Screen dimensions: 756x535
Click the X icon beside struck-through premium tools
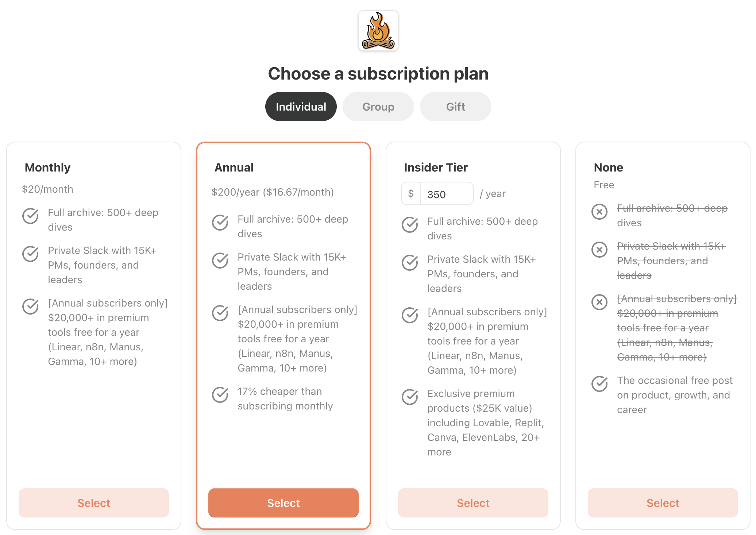point(599,302)
